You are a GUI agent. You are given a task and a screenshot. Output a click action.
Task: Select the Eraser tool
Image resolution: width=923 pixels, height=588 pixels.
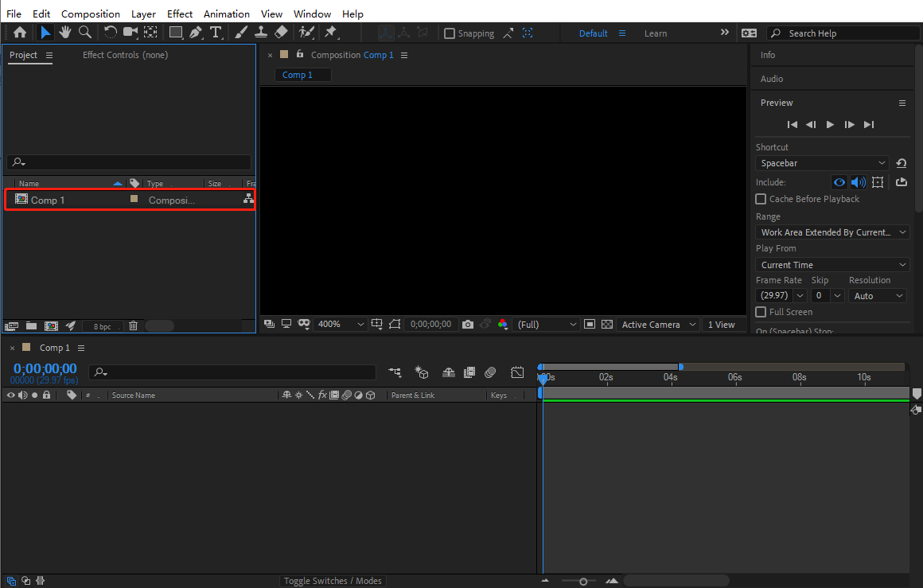tap(282, 33)
